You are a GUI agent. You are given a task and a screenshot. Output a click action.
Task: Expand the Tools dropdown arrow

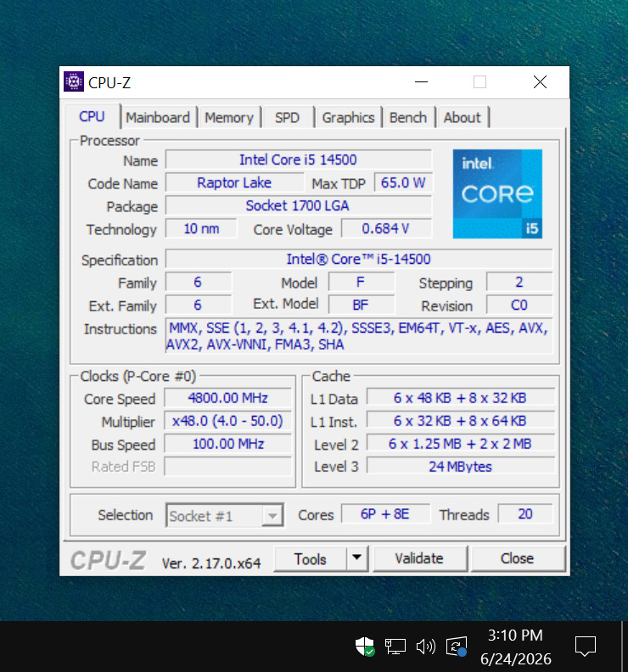pyautogui.click(x=357, y=558)
